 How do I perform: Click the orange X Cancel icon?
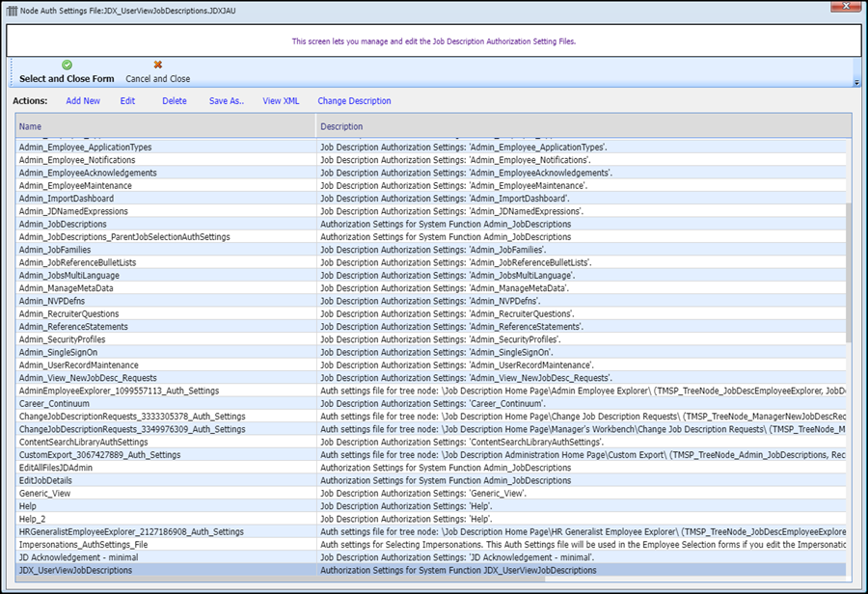158,65
